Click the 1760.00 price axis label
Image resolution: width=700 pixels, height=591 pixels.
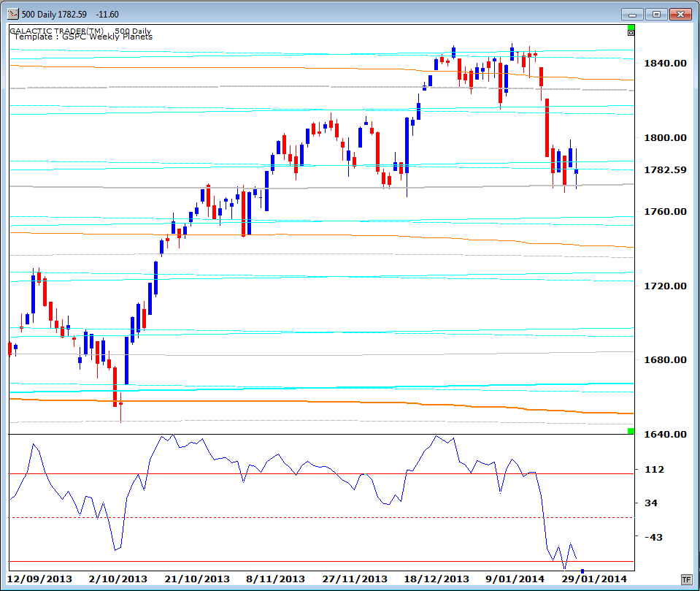click(665, 212)
